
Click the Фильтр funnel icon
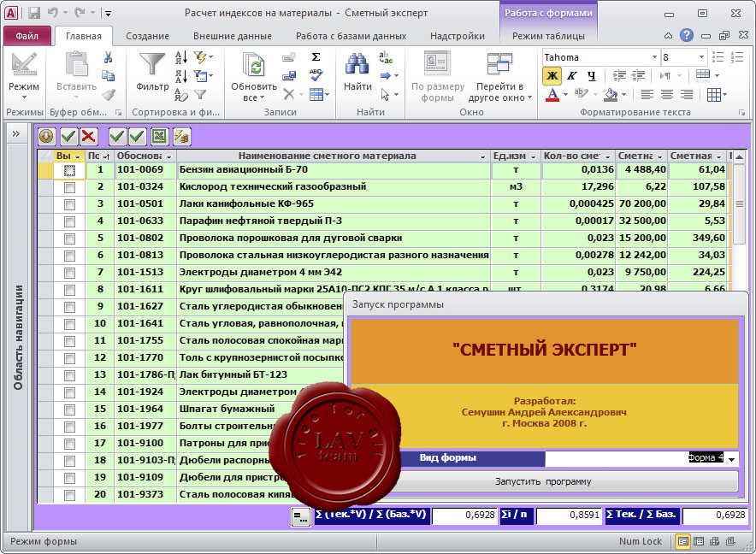tap(152, 64)
